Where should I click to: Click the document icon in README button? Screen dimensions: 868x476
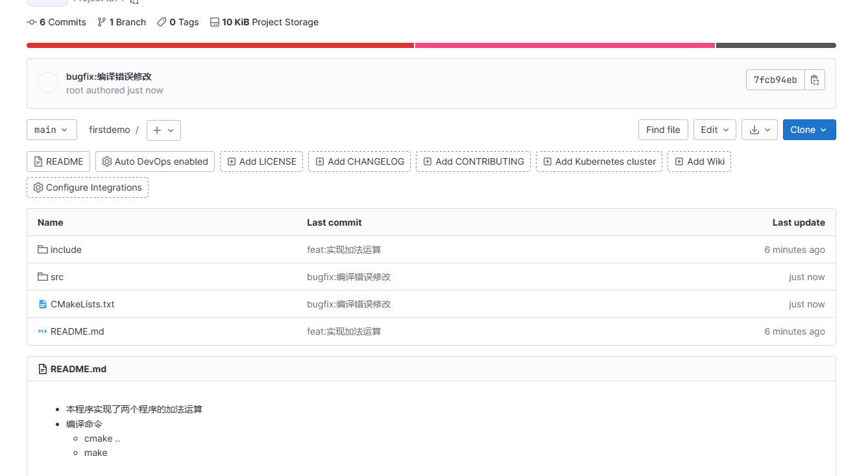click(x=39, y=161)
